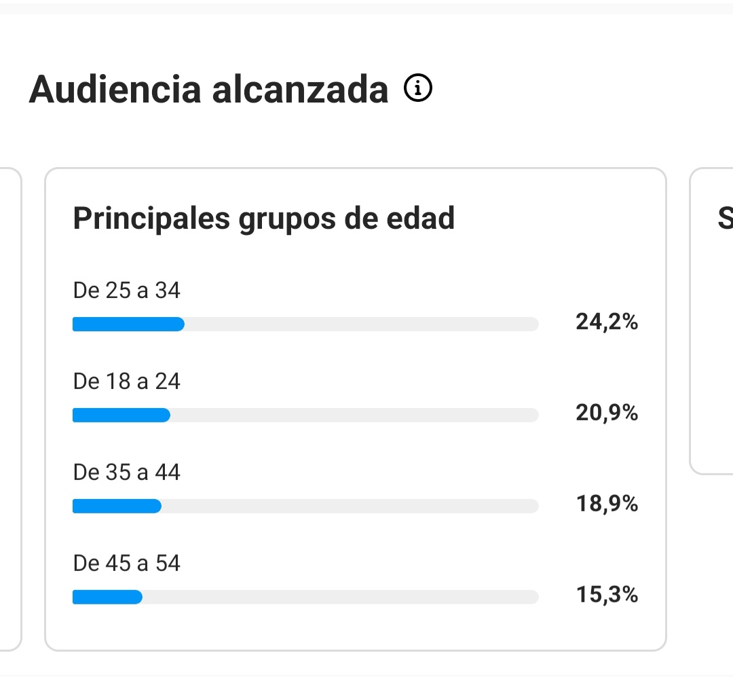Open the partially visible card on the right
The width and height of the screenshot is (733, 700).
pos(711,320)
